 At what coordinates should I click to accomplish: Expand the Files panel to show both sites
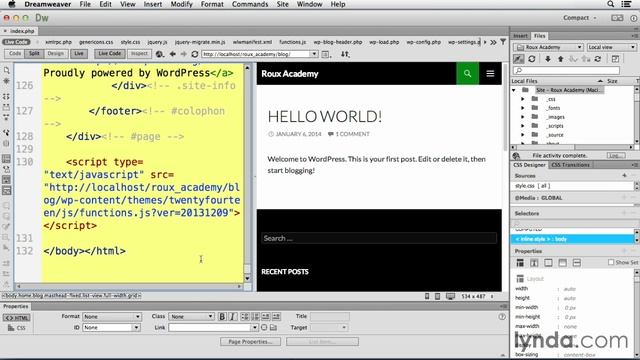coord(615,59)
